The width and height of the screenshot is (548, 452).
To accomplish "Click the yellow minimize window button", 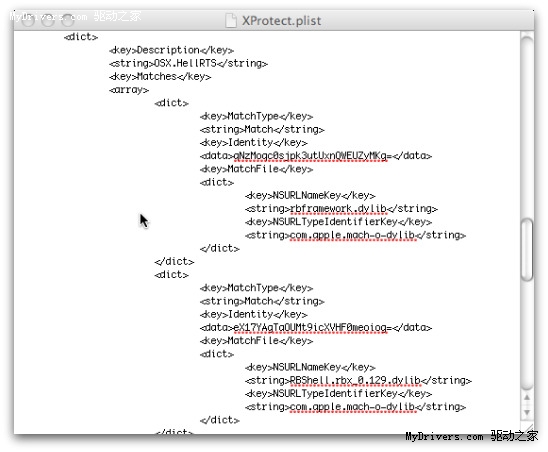I will pos(48,21).
